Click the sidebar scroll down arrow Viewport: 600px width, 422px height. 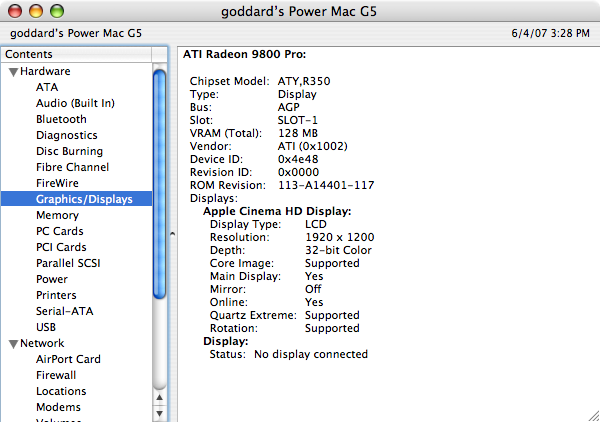[x=159, y=412]
